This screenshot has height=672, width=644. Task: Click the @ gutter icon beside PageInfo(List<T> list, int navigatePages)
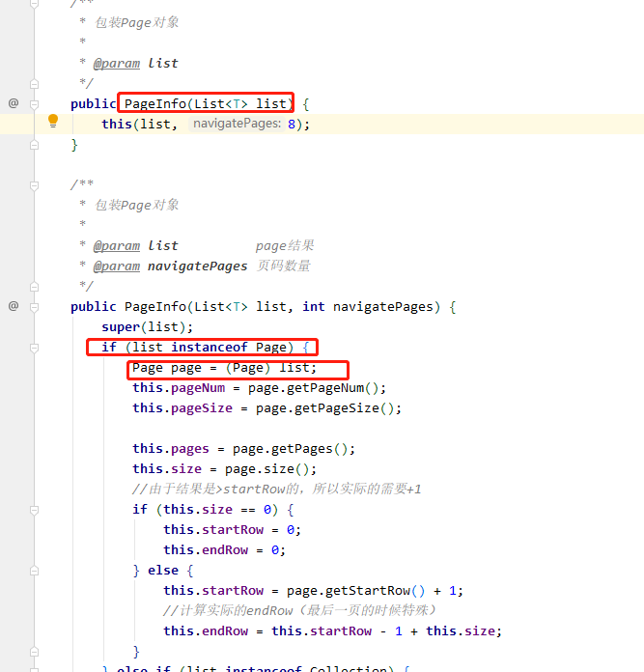pos(14,306)
